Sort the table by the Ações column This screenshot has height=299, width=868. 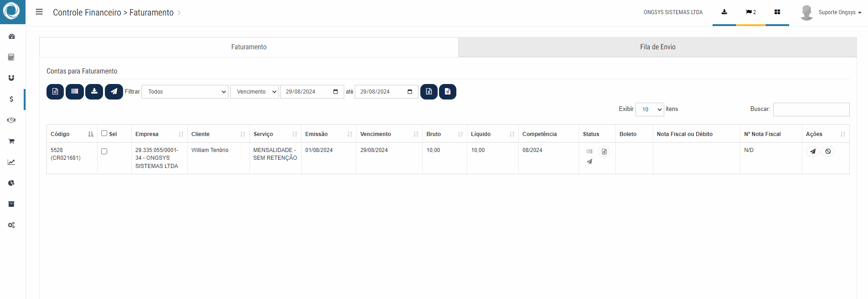pos(826,134)
